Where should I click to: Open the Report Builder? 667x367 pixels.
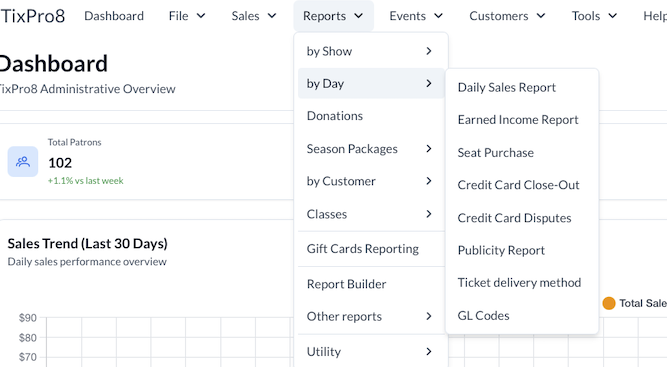371,284
